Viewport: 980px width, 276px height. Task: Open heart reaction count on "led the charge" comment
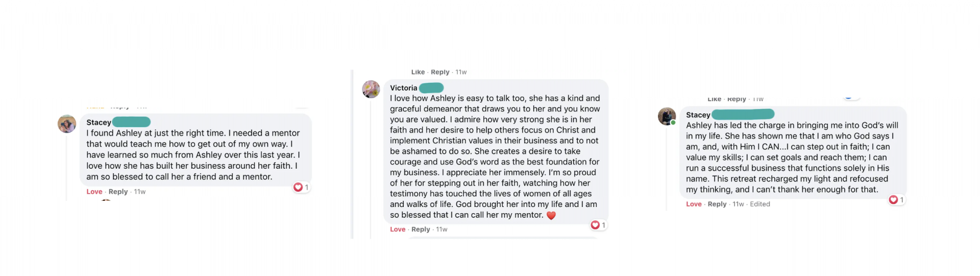pyautogui.click(x=896, y=200)
